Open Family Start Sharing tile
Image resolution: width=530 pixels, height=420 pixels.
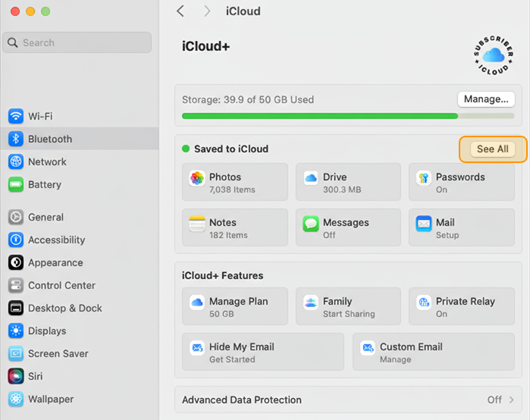348,306
